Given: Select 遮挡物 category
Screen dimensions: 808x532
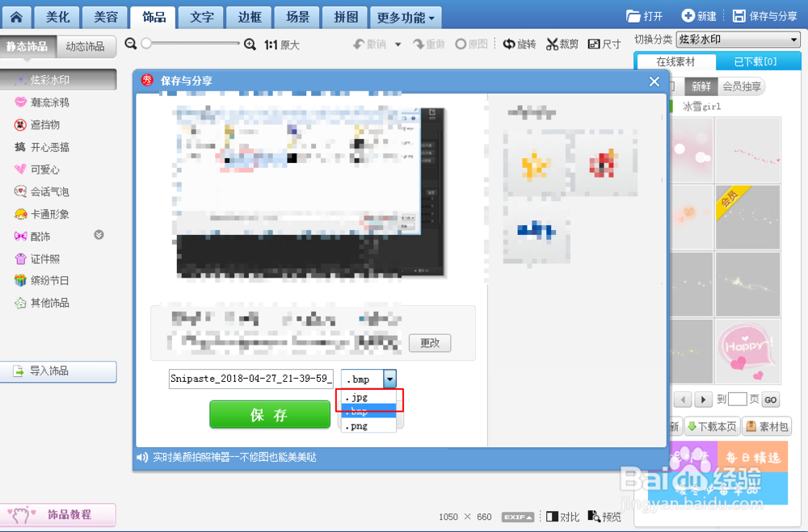Looking at the screenshot, I should 37,124.
